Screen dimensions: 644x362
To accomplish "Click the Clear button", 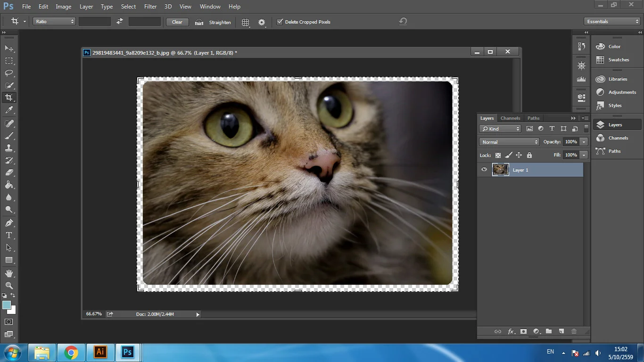I will 177,22.
